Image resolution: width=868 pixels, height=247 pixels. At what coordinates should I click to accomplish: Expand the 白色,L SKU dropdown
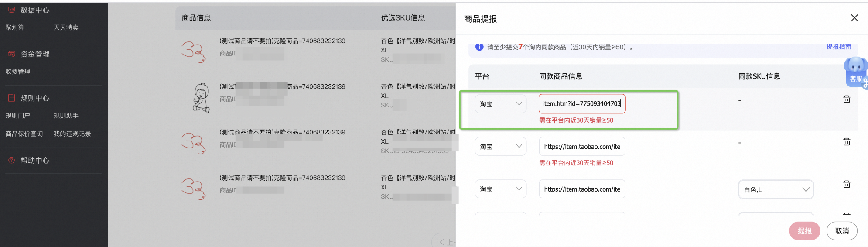[x=776, y=189]
